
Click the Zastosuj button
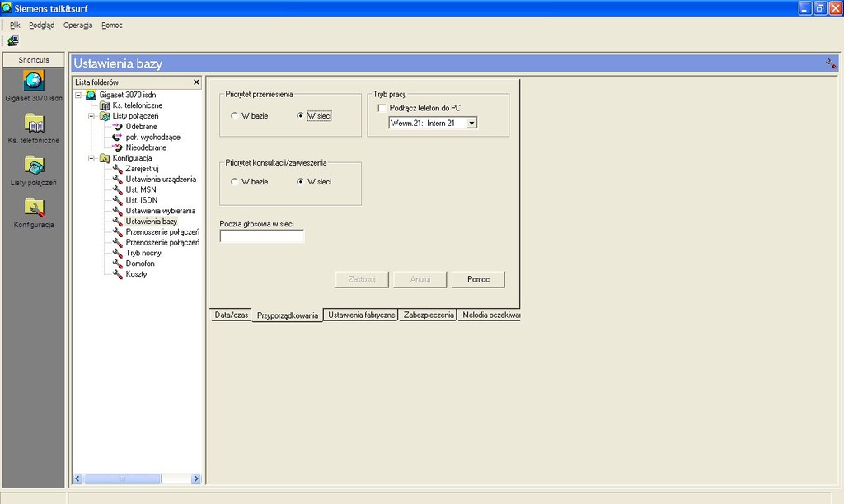pyautogui.click(x=362, y=279)
